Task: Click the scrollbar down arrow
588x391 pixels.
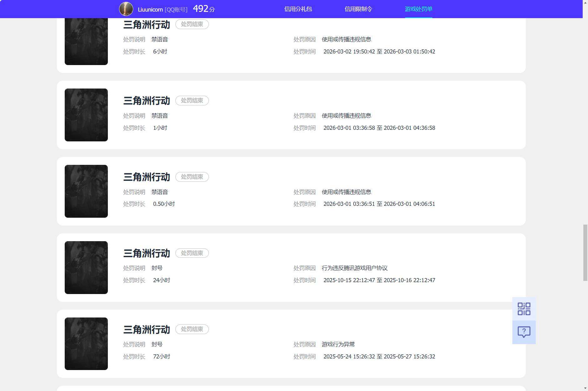Action: (x=585, y=388)
